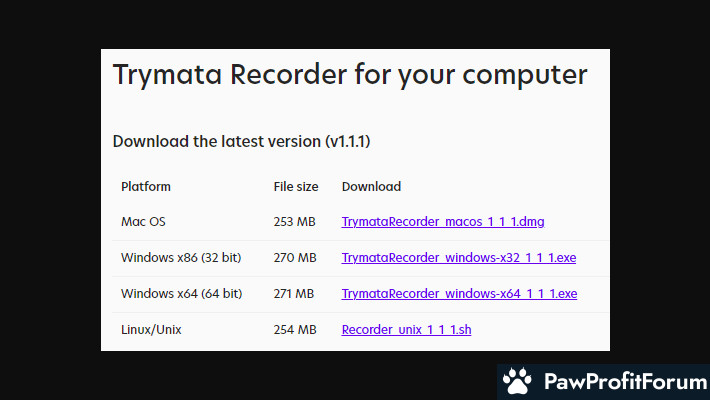Select the Platform column header

click(146, 186)
